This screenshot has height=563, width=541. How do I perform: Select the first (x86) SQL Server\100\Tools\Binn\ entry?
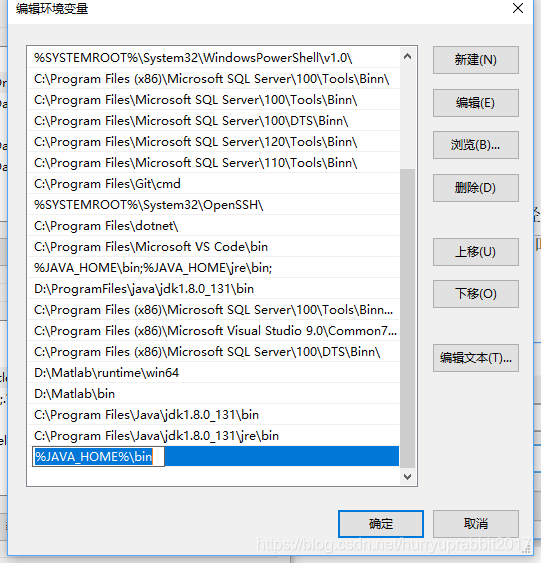[x=214, y=79]
